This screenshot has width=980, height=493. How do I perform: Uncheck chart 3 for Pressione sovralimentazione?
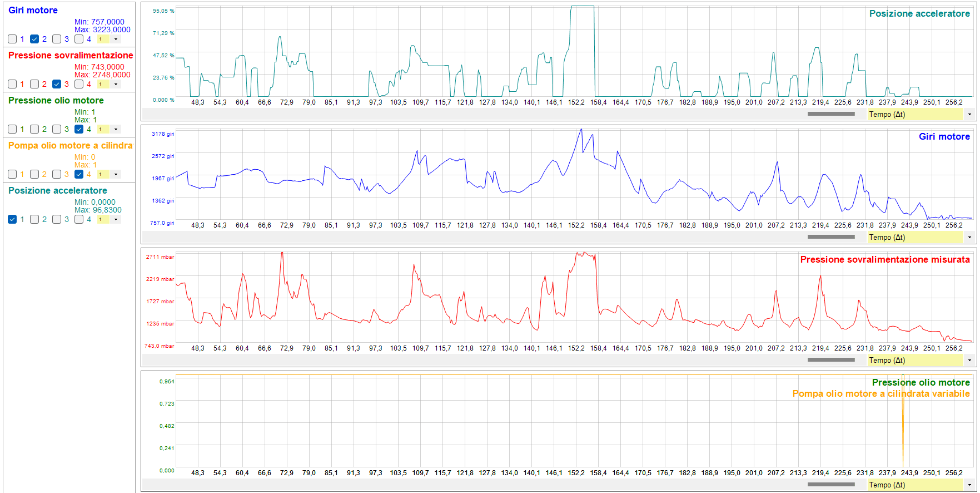[57, 84]
